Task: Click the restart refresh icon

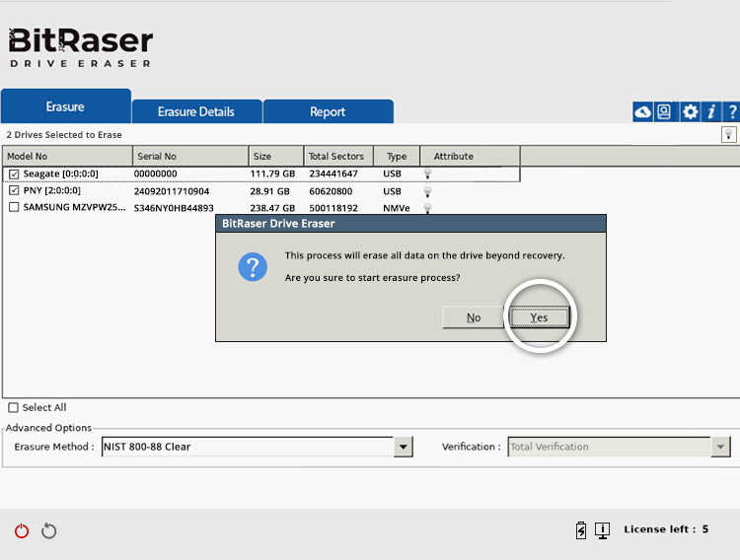Action: (x=48, y=531)
